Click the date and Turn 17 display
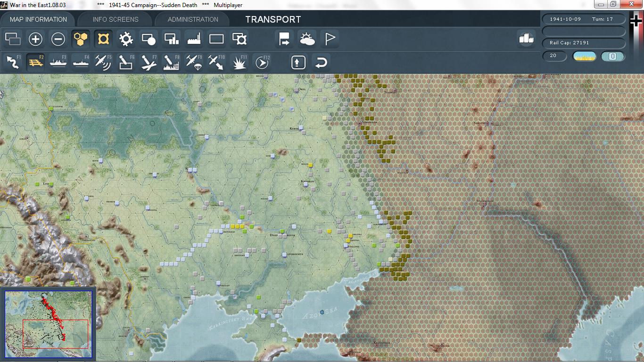644x362 pixels. click(x=584, y=19)
